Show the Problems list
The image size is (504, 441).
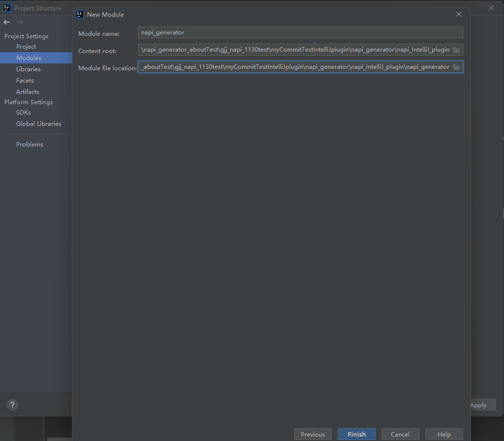[30, 145]
